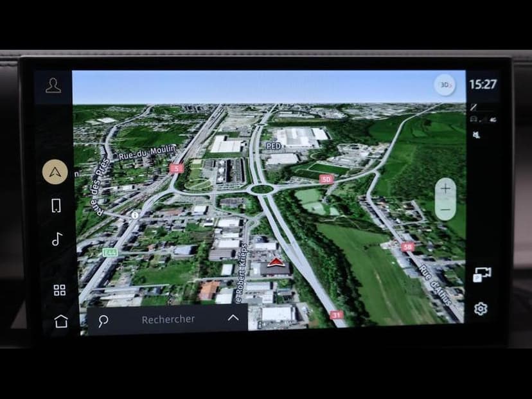Open the phone menu icon
This screenshot has width=532, height=399.
pyautogui.click(x=57, y=206)
